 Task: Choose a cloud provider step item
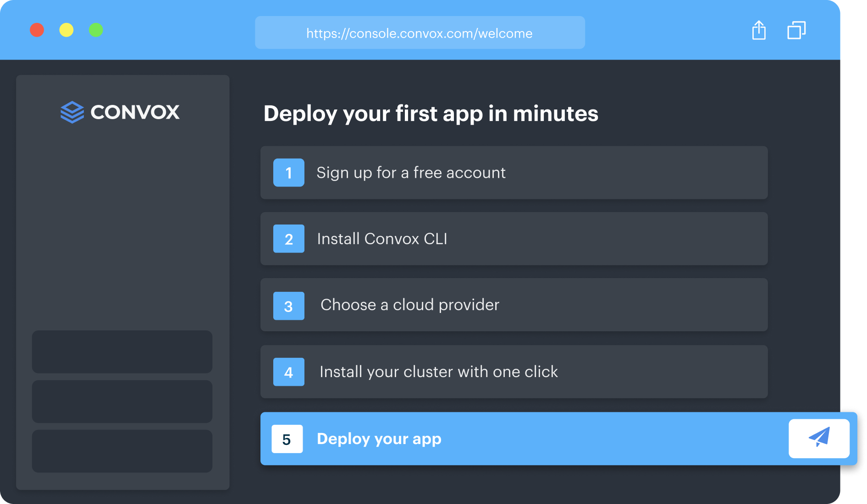(x=514, y=305)
